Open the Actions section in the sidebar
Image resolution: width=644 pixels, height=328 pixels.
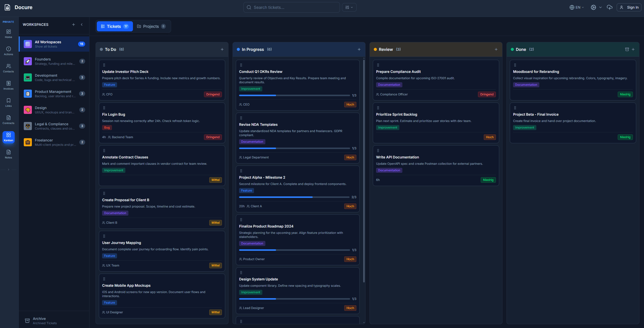(8, 51)
